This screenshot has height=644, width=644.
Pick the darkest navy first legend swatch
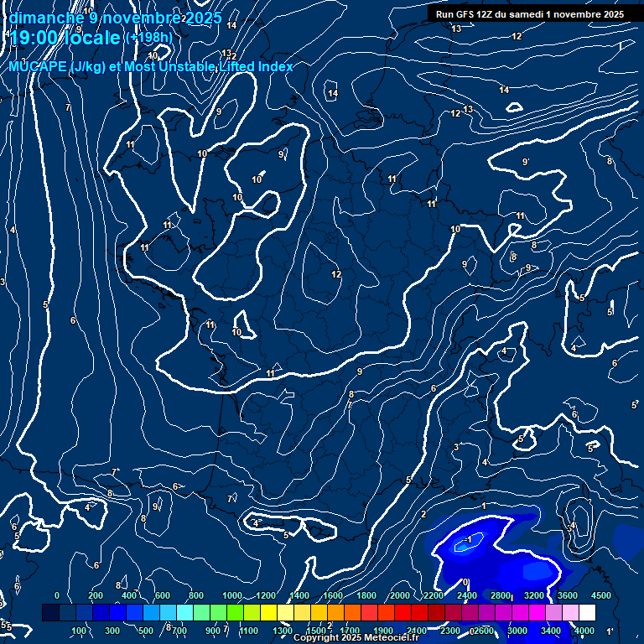[x=50, y=612]
